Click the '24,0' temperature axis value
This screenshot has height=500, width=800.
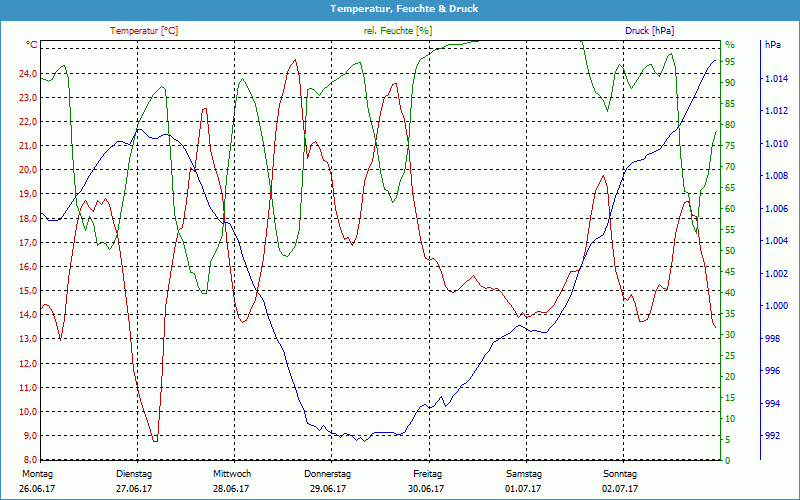point(28,73)
